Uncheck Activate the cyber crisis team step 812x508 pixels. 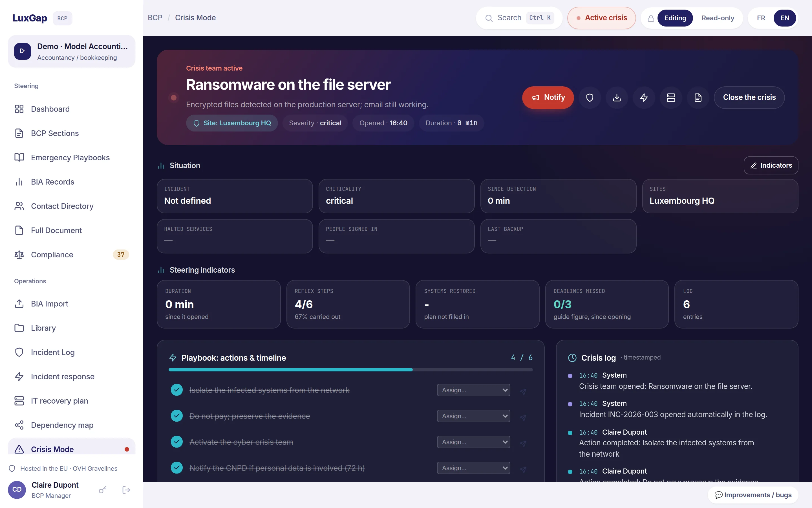pos(176,441)
